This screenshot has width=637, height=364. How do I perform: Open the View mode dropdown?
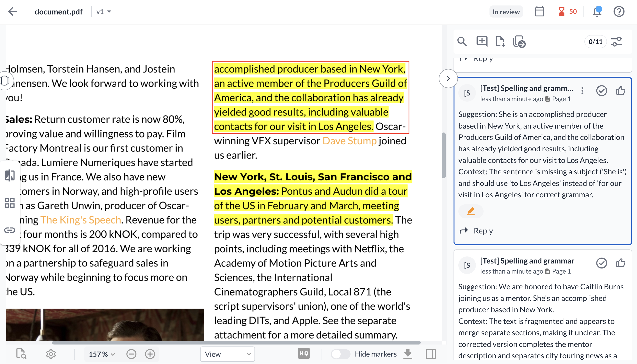(227, 354)
